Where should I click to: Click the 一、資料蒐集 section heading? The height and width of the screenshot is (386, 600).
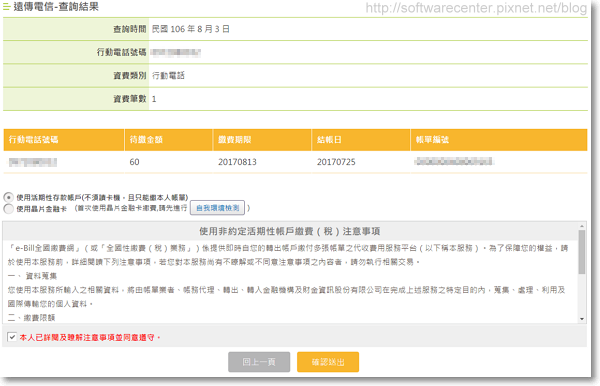click(32, 276)
